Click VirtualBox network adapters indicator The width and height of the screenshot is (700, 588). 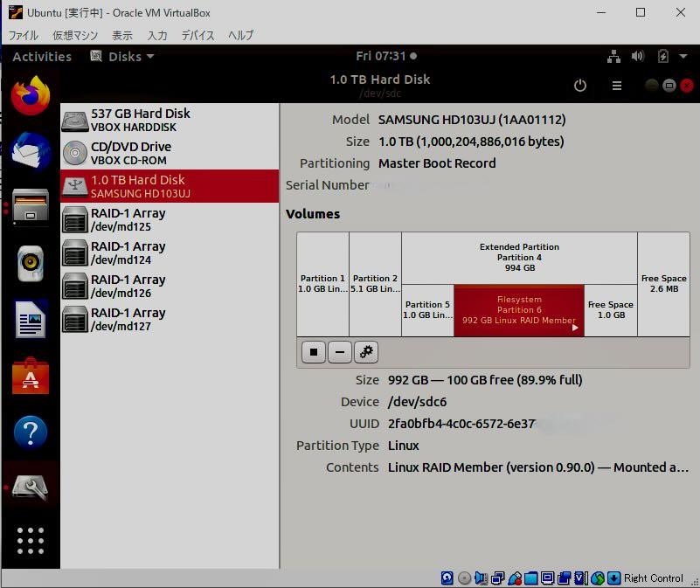498,578
